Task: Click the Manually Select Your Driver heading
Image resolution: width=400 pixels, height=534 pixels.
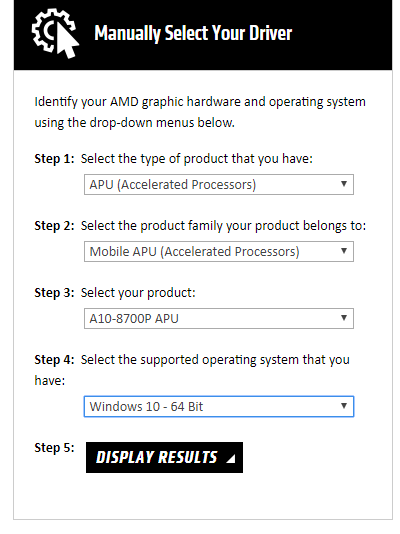Action: (x=193, y=33)
